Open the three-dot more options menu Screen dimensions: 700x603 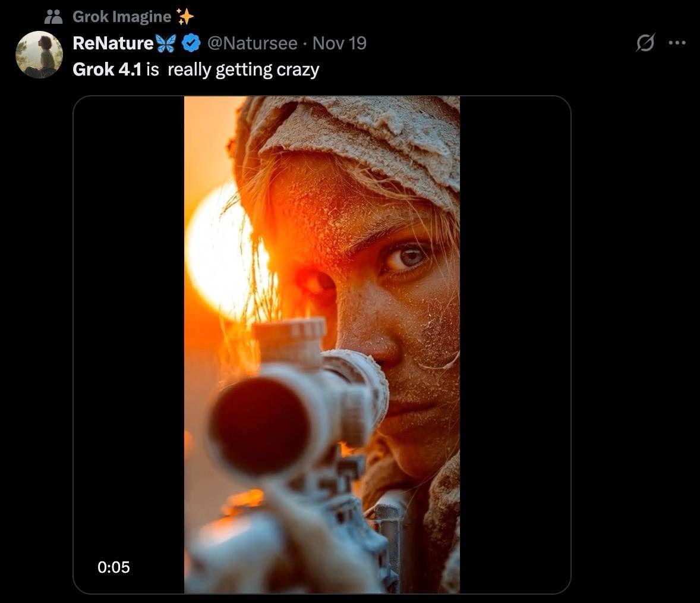point(677,43)
